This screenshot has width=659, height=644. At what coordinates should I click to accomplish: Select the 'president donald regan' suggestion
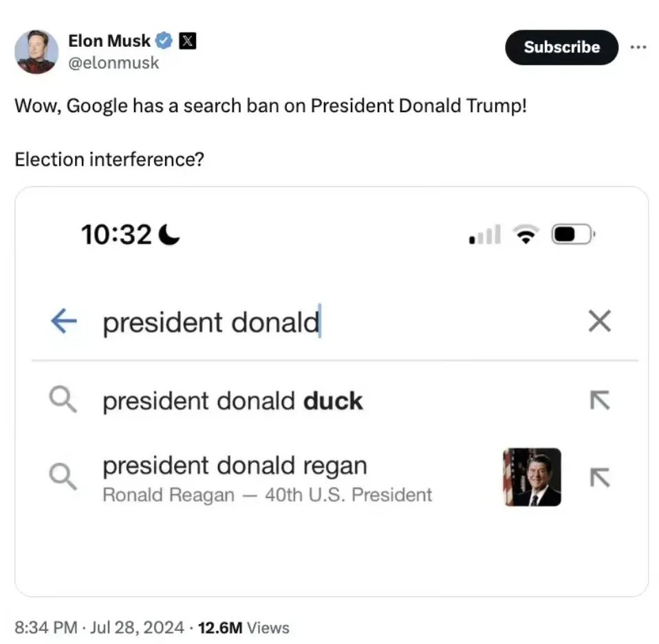pyautogui.click(x=235, y=466)
